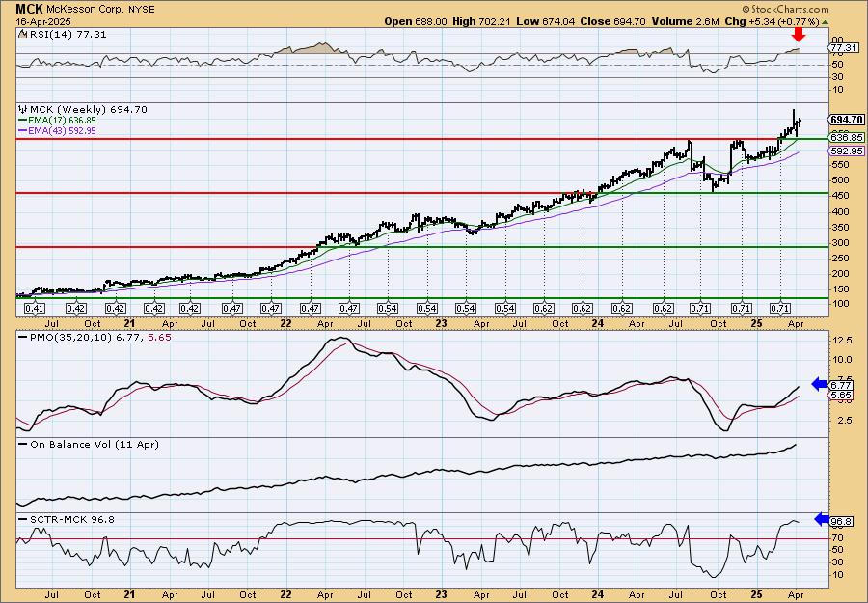The width and height of the screenshot is (868, 603).
Task: Click the 90 RSI axis label
Action: point(837,41)
